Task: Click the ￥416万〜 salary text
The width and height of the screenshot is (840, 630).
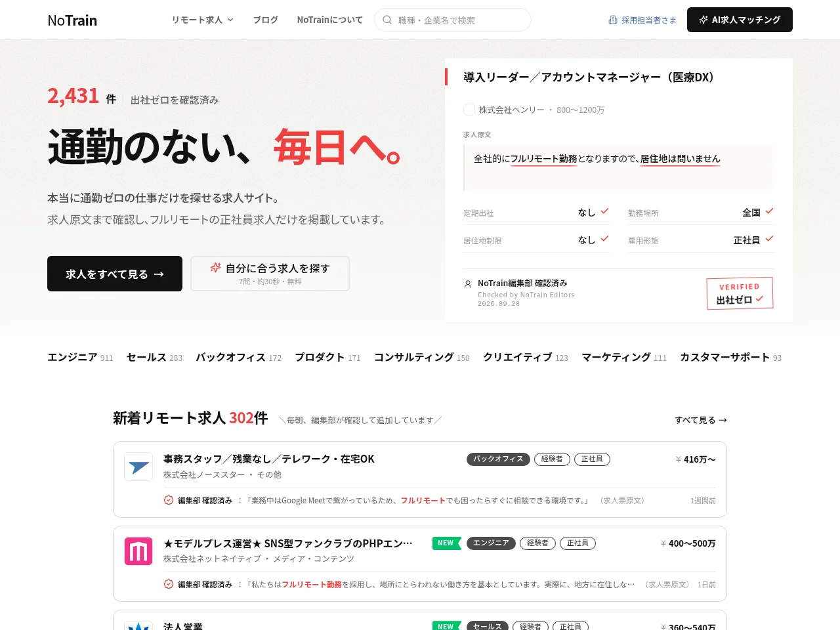Action: (696, 459)
